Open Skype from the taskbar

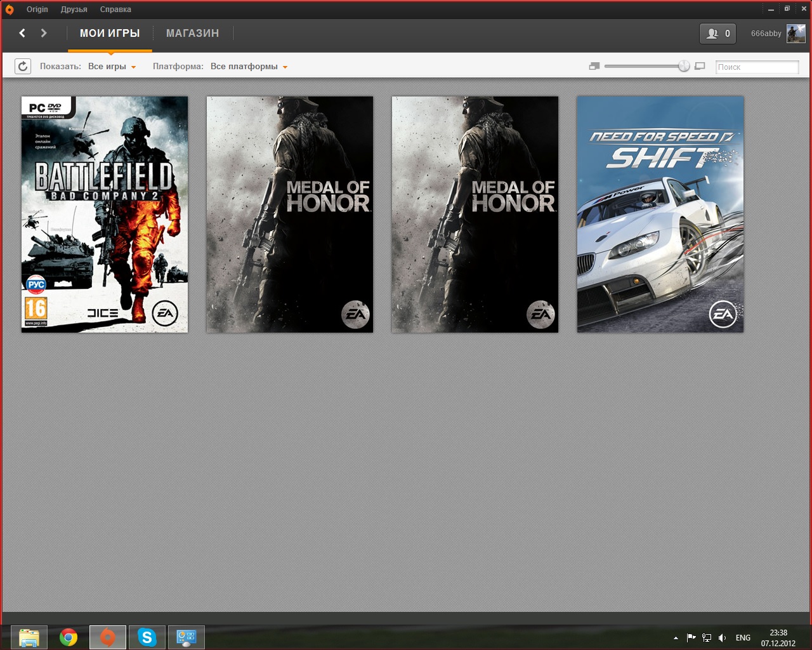(147, 637)
